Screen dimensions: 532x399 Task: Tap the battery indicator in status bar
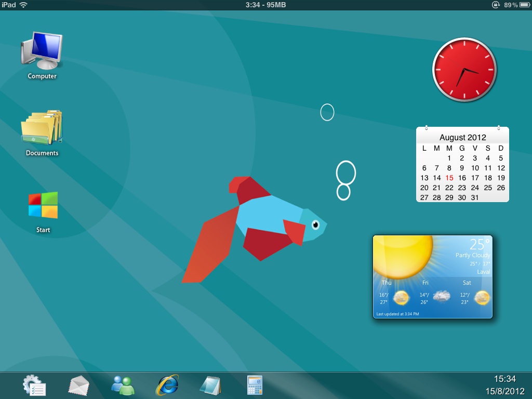click(525, 5)
